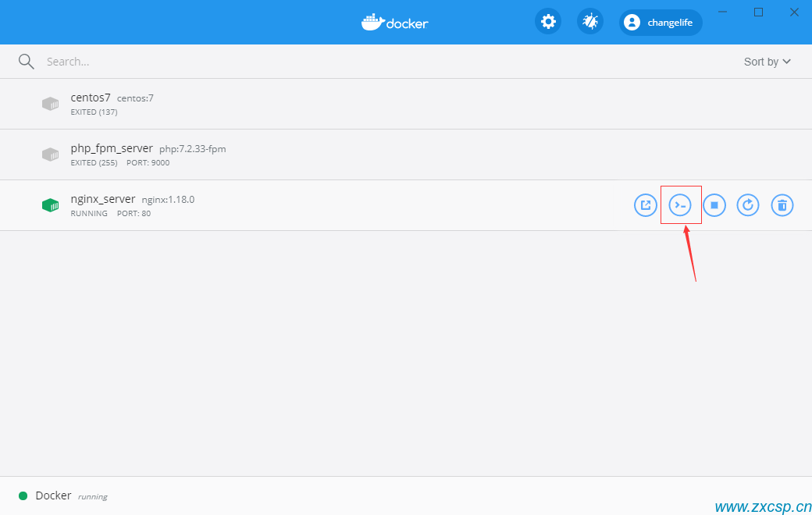This screenshot has width=812, height=515.
Task: Click the php_fpm_server container icon
Action: click(50, 154)
